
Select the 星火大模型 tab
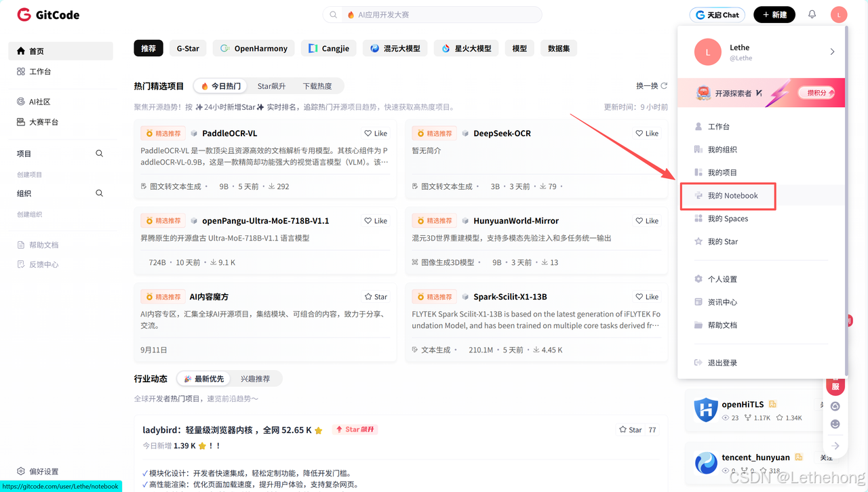click(x=466, y=49)
